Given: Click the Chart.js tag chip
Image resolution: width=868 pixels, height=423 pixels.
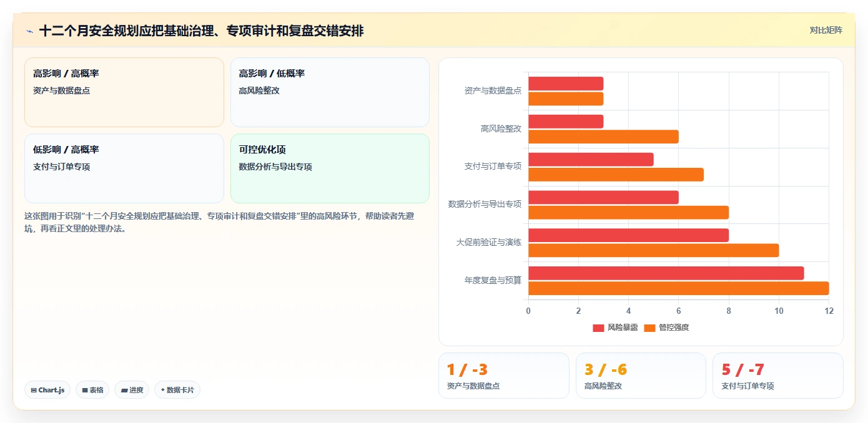Looking at the screenshot, I should pyautogui.click(x=47, y=390).
